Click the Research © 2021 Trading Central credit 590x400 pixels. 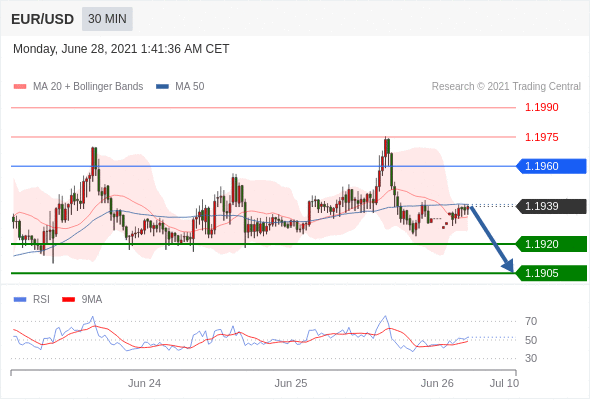tap(506, 87)
